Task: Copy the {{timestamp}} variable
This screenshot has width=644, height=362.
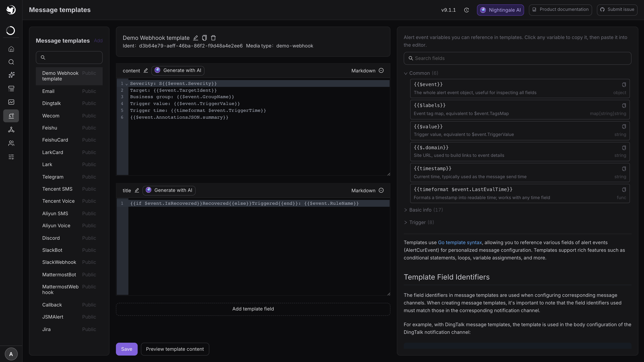Action: pyautogui.click(x=624, y=169)
